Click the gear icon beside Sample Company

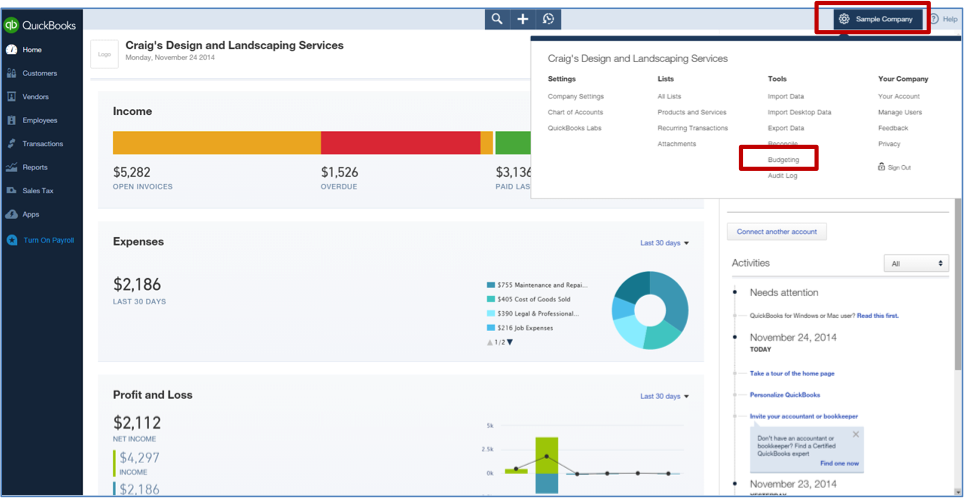pyautogui.click(x=845, y=19)
